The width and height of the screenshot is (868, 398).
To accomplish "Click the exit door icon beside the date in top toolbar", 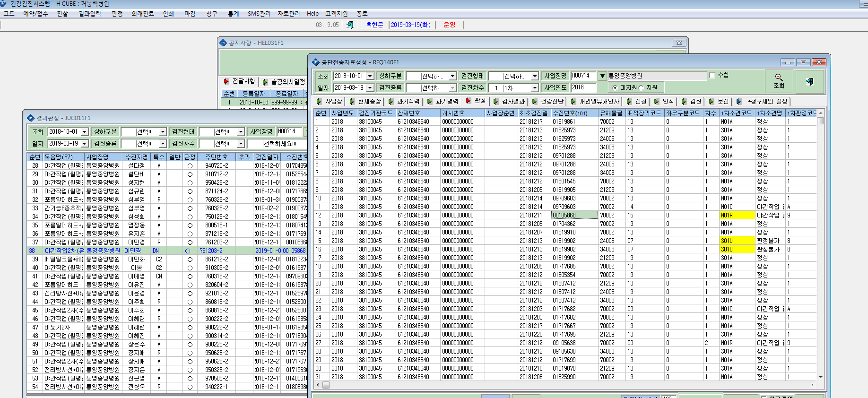I will [350, 25].
